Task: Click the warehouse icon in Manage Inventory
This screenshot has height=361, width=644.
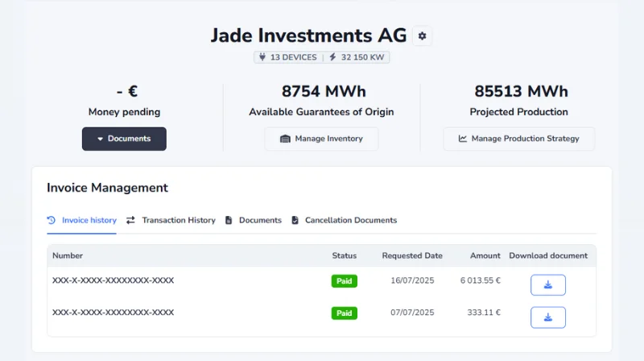Action: point(285,139)
